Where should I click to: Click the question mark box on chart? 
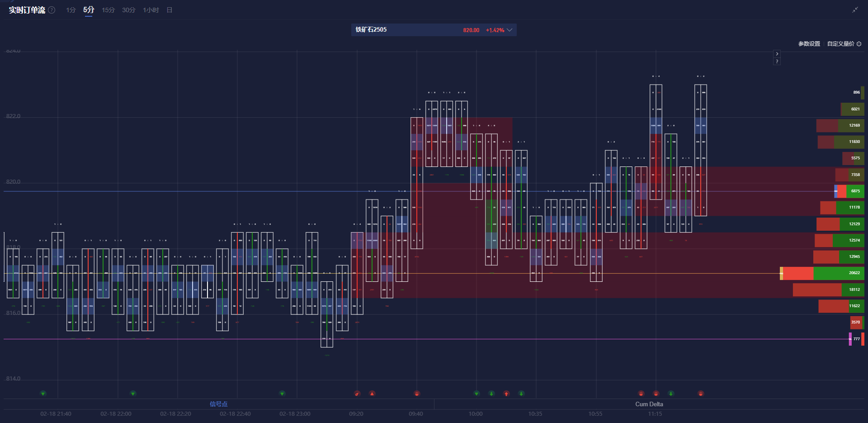(777, 62)
